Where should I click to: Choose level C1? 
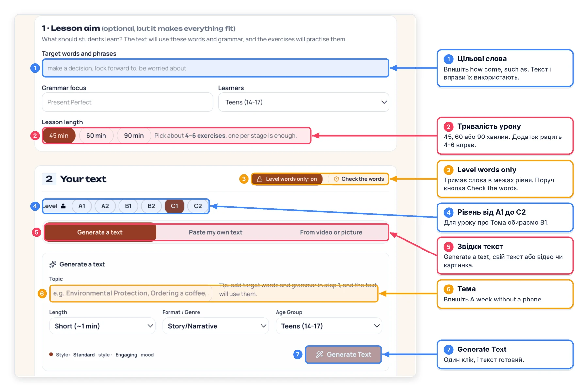[175, 206]
